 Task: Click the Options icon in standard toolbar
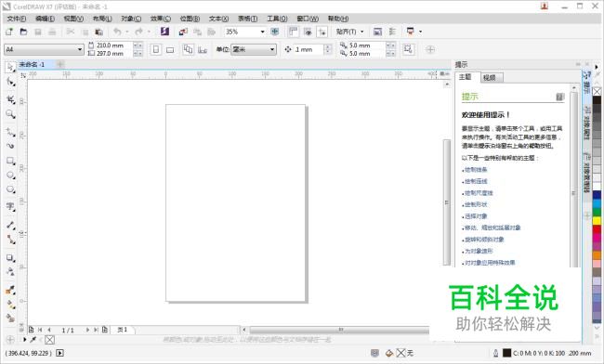[392, 32]
